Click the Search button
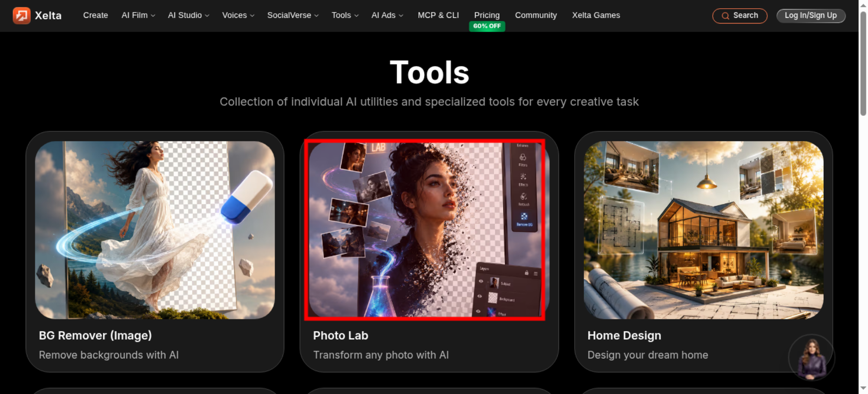The image size is (868, 394). [x=740, y=16]
